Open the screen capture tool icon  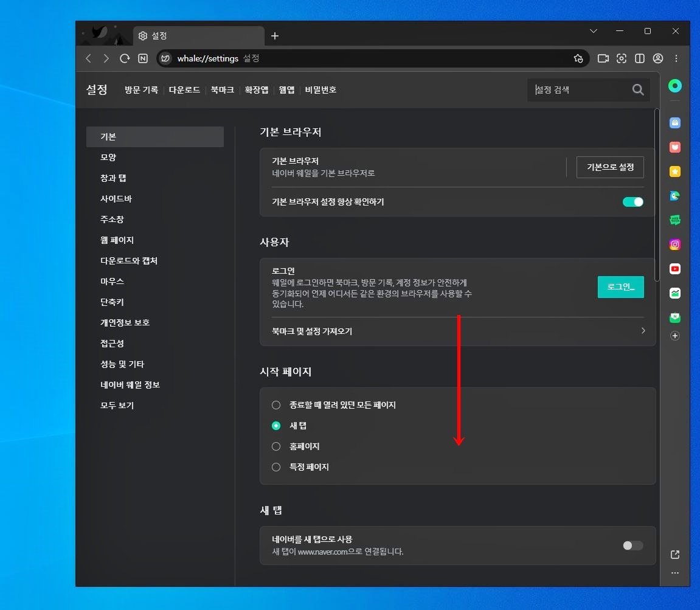[622, 58]
